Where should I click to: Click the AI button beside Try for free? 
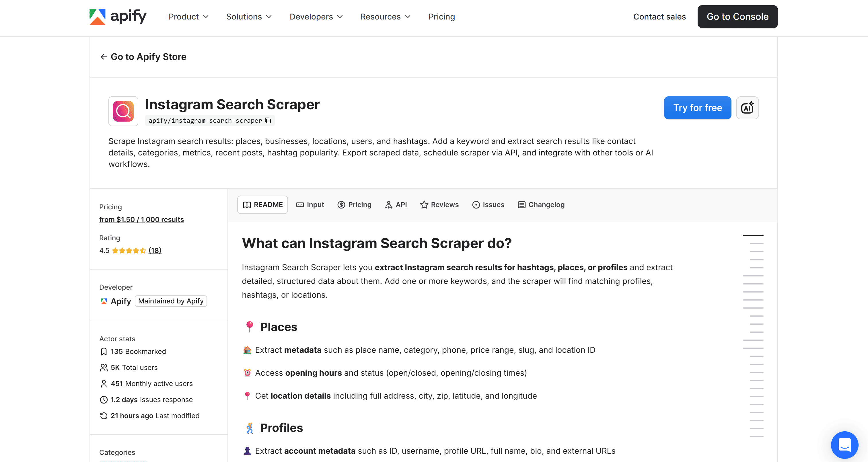747,108
